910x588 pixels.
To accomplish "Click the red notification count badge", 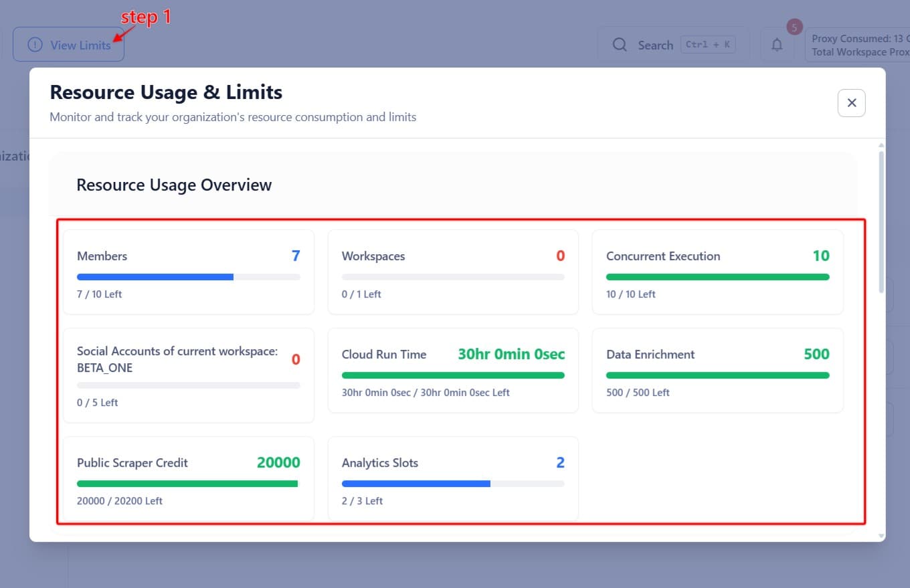I will click(794, 27).
